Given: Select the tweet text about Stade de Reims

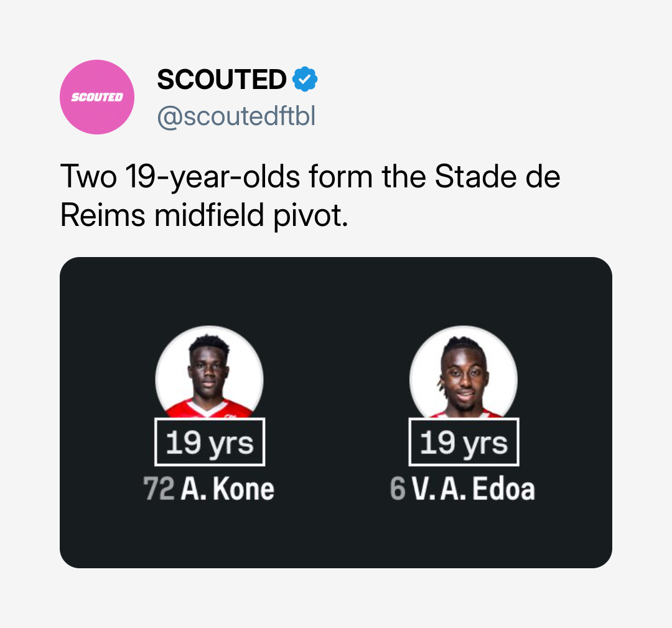Looking at the screenshot, I should point(310,195).
